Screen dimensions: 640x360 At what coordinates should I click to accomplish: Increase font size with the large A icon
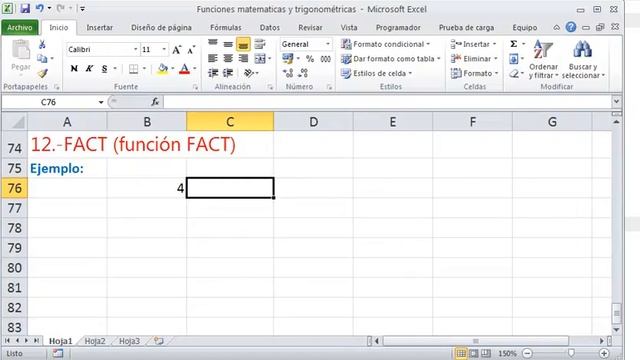(x=176, y=50)
